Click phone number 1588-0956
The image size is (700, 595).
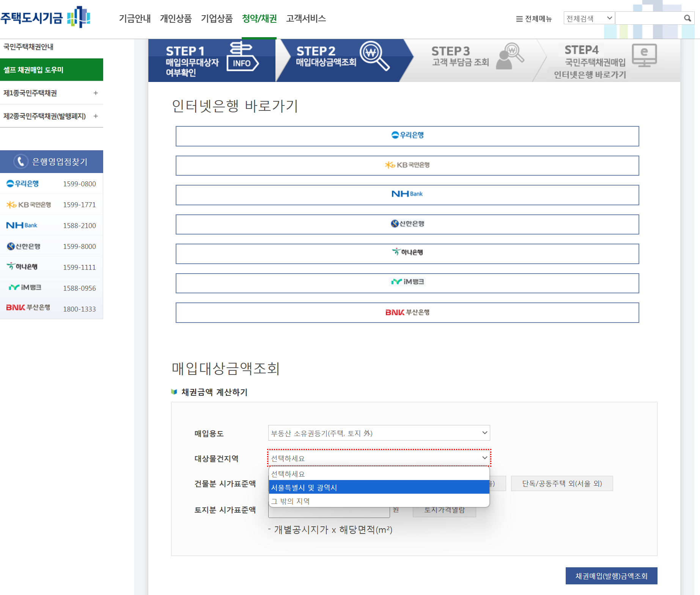pos(79,288)
